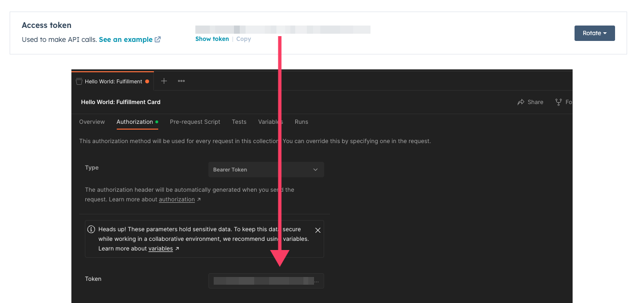Image resolution: width=644 pixels, height=303 pixels.
Task: Open the See an example link
Action: pos(129,40)
